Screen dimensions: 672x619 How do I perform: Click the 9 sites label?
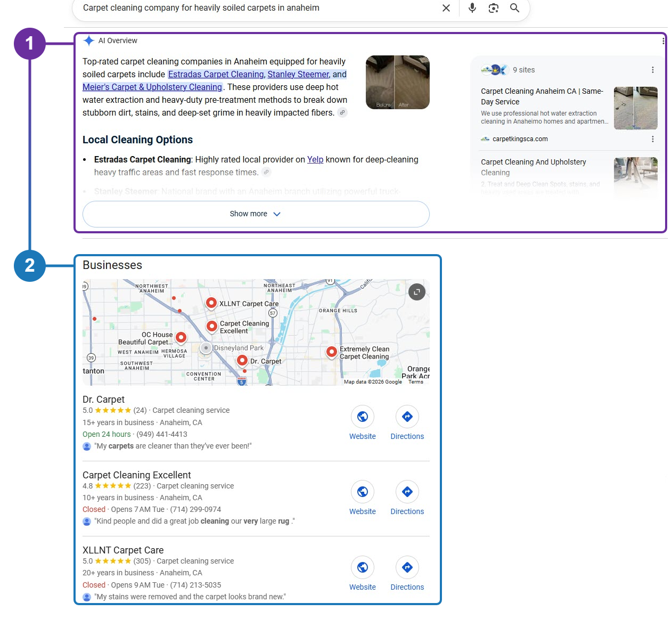(x=524, y=70)
